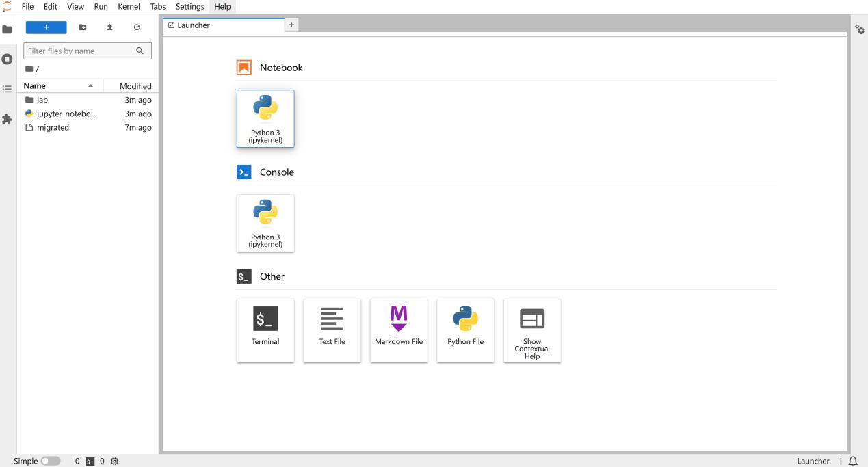Open the Run menu
The height and width of the screenshot is (467, 868).
101,6
